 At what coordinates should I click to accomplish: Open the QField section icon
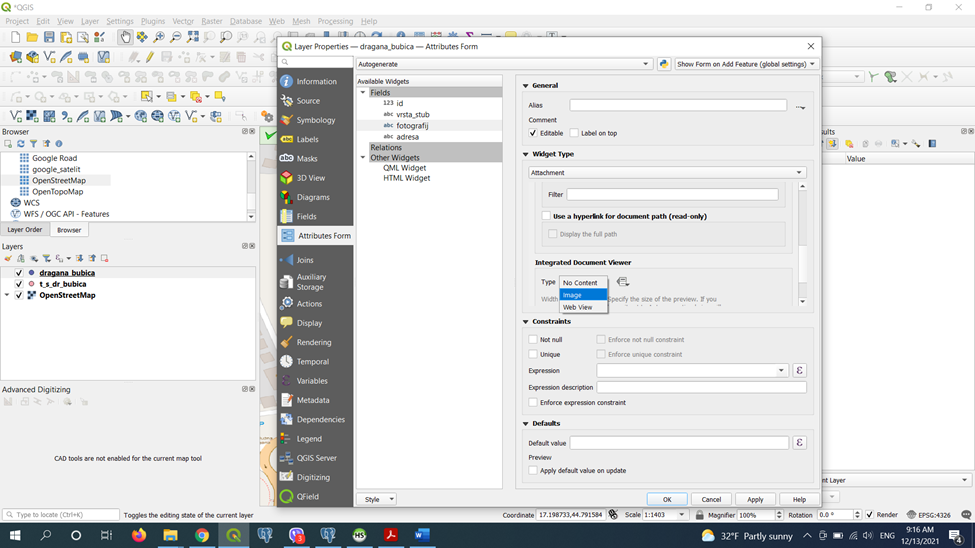(286, 496)
